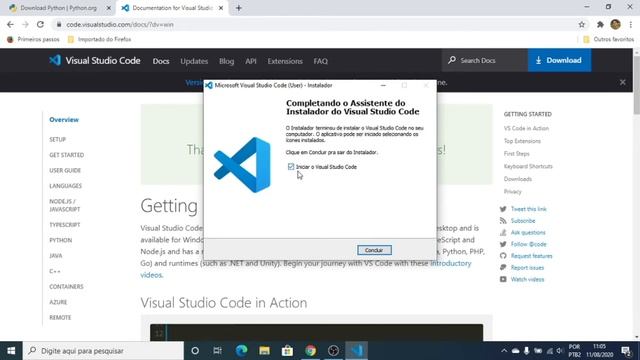Open the Blog menu item
Viewport: 640px width, 360px height.
pos(227,61)
